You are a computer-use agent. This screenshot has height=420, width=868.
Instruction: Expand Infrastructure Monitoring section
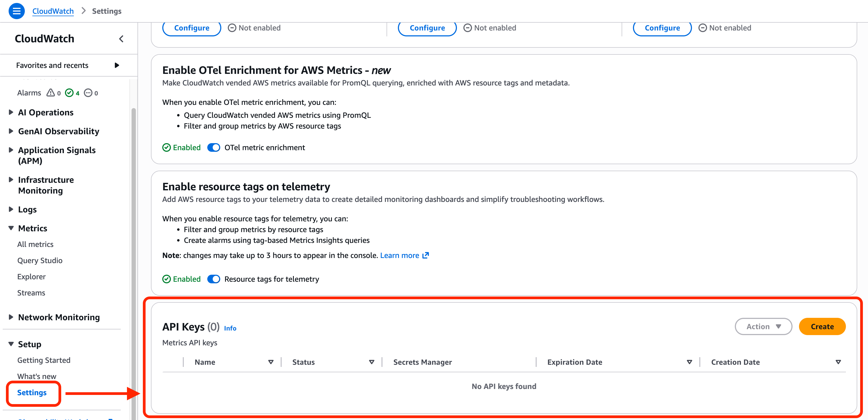tap(11, 179)
